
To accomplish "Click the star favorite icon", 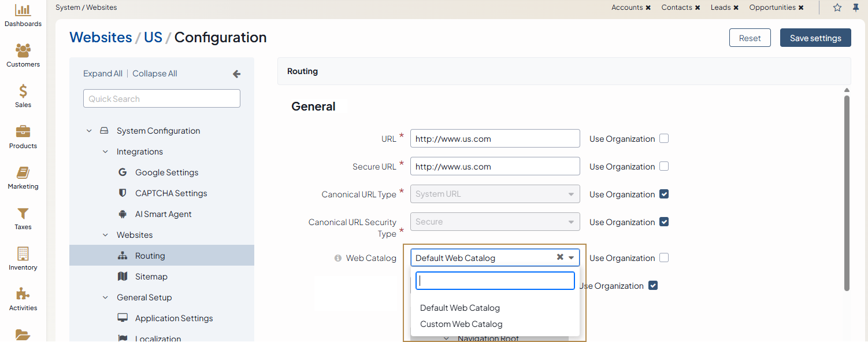I will (837, 8).
